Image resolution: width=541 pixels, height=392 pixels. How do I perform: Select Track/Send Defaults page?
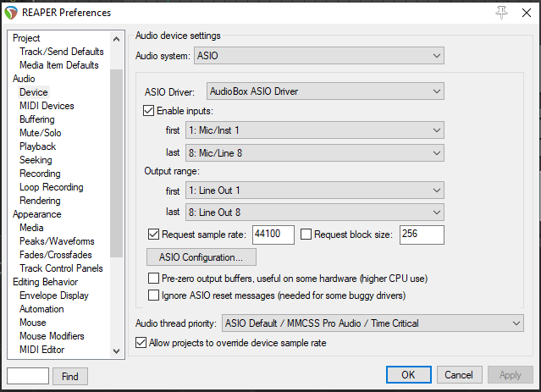(62, 52)
